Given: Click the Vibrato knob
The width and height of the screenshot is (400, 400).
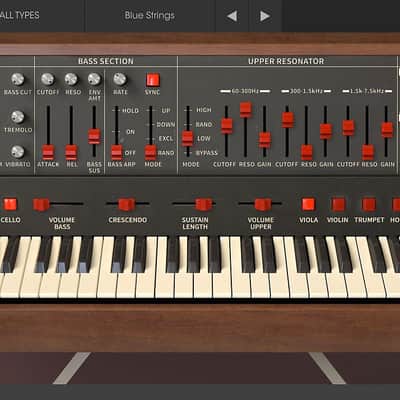Looking at the screenshot, I should pyautogui.click(x=18, y=152).
